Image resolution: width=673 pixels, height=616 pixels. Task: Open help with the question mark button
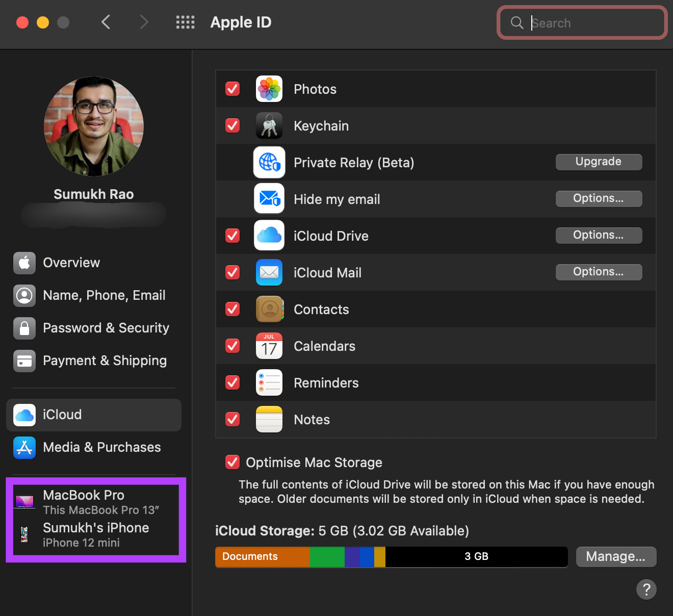(646, 589)
